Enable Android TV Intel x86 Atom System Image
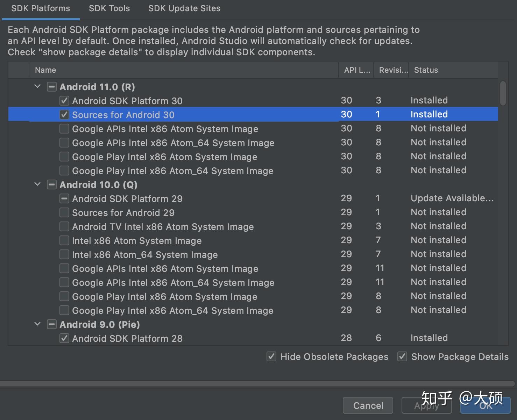517x420 pixels. tap(64, 226)
